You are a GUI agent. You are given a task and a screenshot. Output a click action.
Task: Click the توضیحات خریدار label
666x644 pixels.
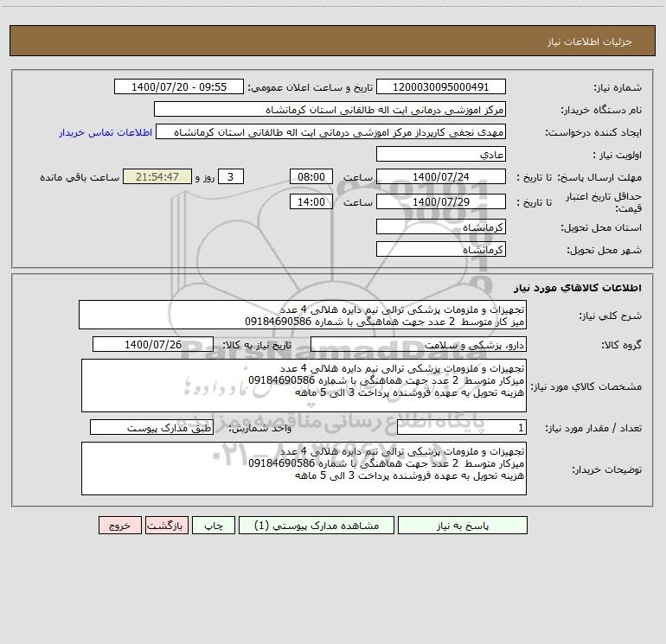[606, 469]
